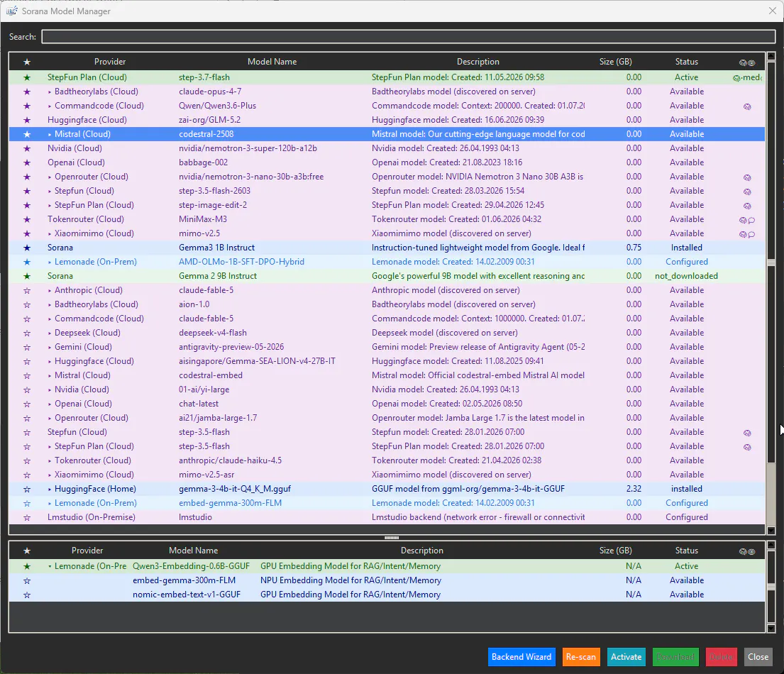
Task: Favorite the antigravity-preview-05-2026 model star
Action: point(27,347)
